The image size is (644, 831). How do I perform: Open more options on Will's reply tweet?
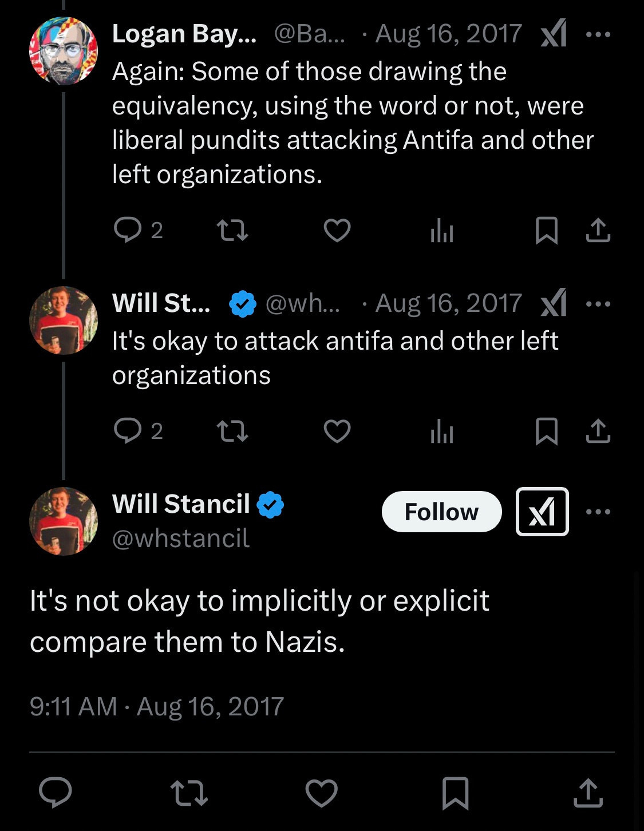598,303
